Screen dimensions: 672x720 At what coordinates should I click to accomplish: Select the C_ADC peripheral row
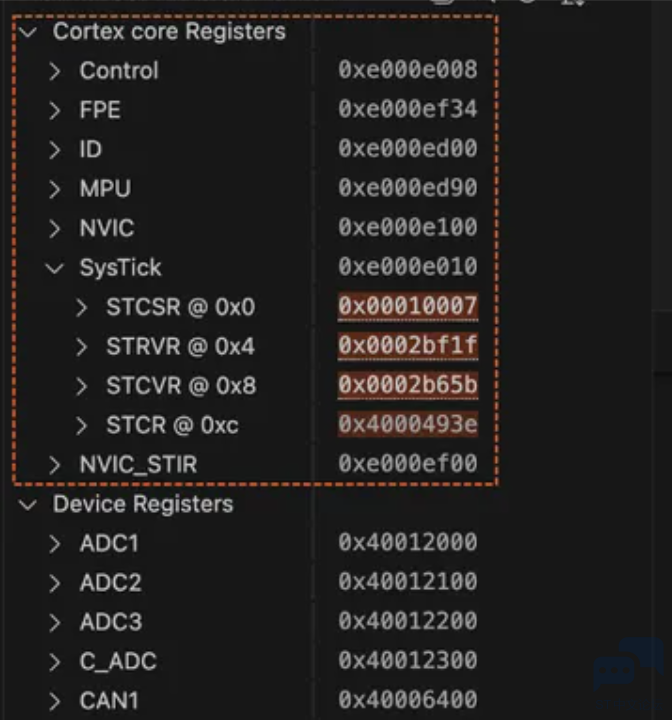(x=118, y=662)
